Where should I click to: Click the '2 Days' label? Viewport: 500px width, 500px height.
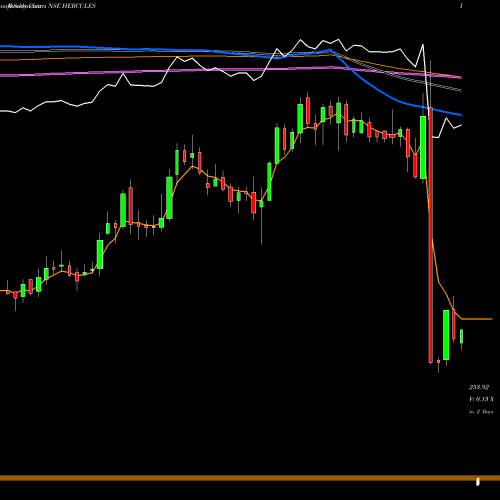(x=484, y=412)
